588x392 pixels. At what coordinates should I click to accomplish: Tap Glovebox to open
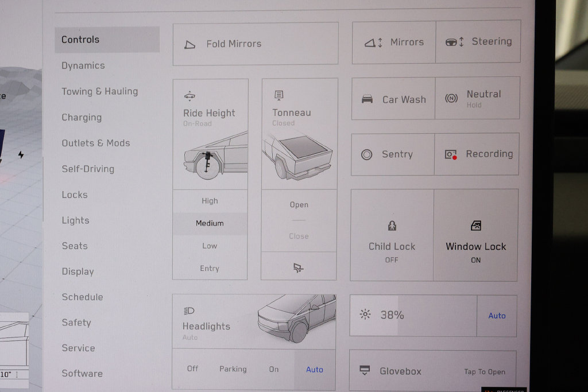(433, 371)
